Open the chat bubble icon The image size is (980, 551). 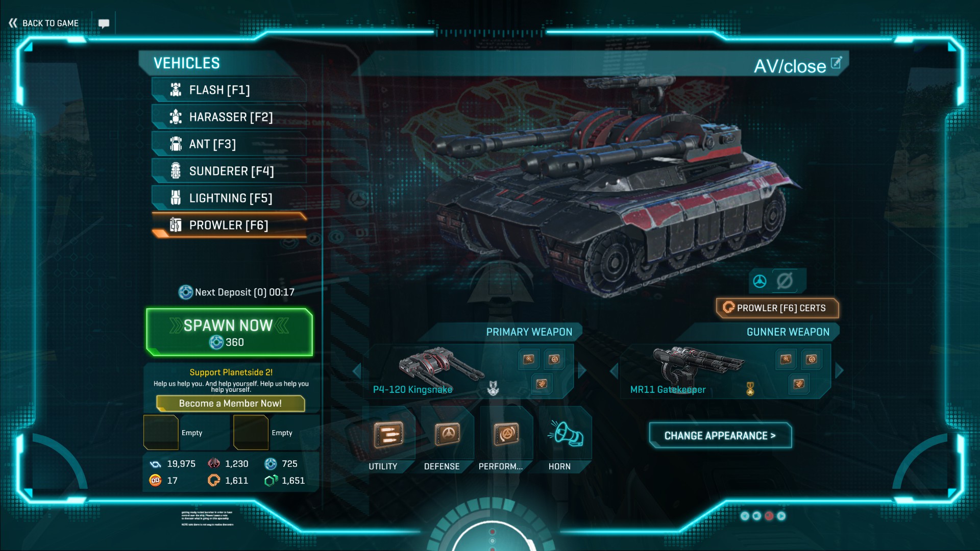tap(104, 23)
